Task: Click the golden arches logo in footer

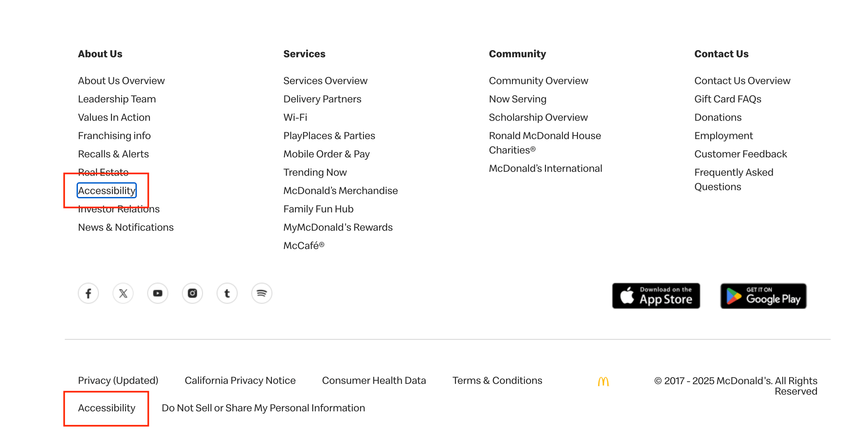Action: pos(603,381)
